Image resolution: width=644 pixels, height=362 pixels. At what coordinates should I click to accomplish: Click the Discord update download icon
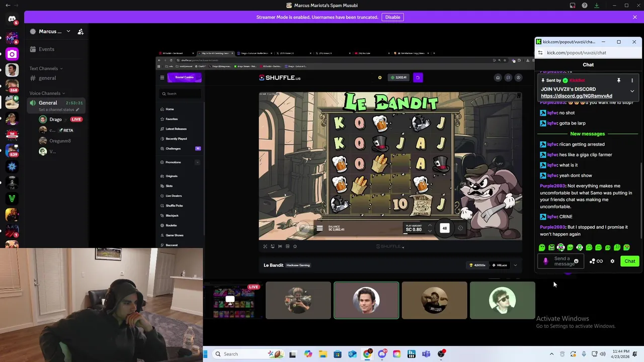[x=596, y=6]
